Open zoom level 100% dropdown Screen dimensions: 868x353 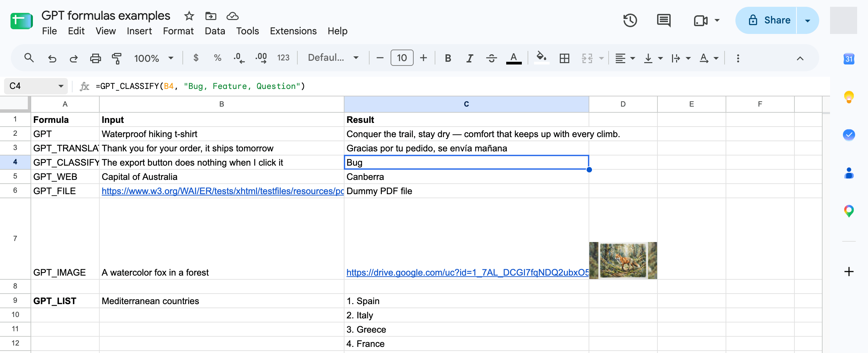pyautogui.click(x=154, y=58)
